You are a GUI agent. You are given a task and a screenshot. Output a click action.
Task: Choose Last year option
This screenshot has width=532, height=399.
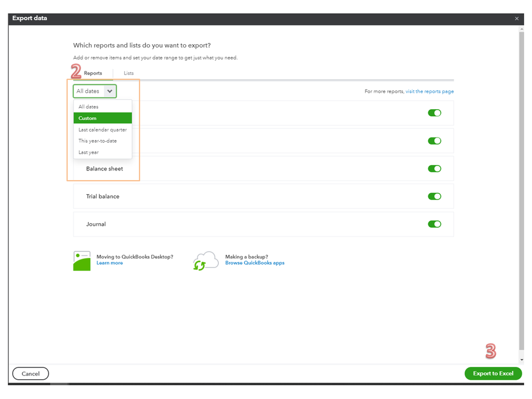[x=102, y=152]
